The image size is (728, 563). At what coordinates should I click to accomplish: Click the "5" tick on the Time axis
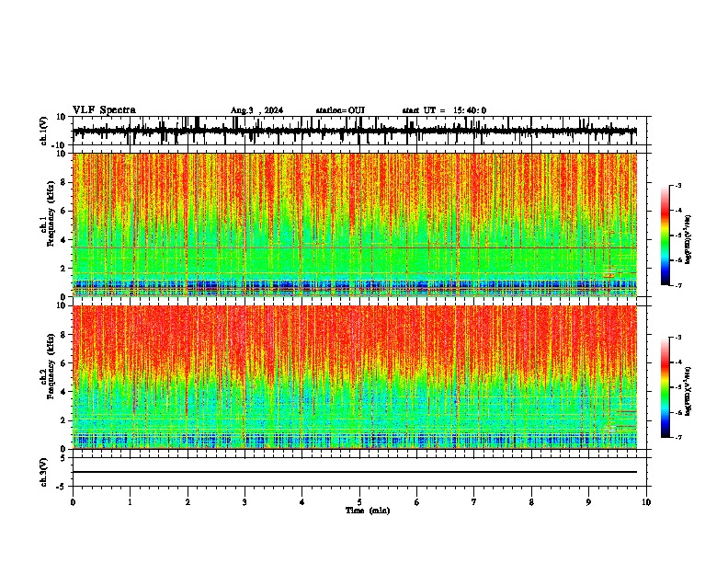[x=359, y=502]
